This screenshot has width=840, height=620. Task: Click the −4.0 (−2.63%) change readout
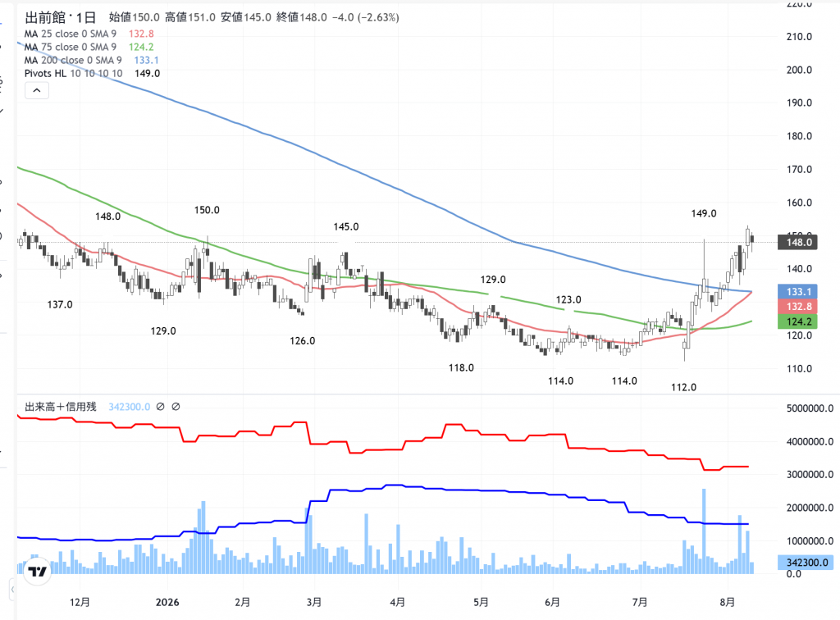365,18
